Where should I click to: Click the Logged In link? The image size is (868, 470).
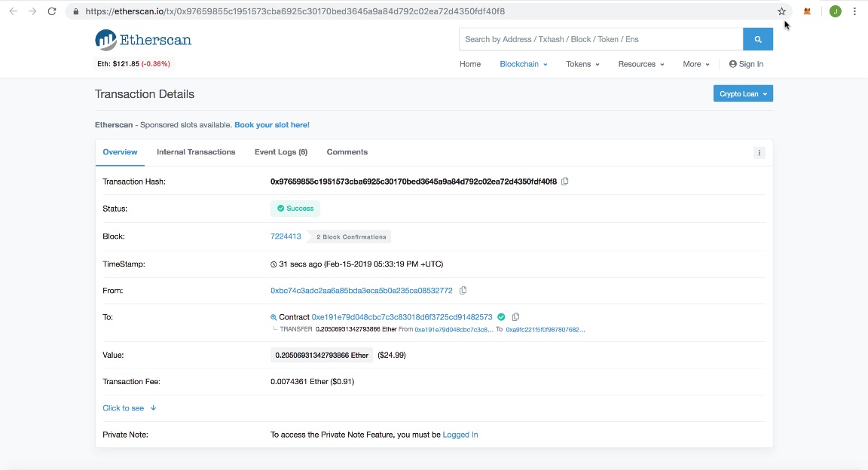point(460,435)
